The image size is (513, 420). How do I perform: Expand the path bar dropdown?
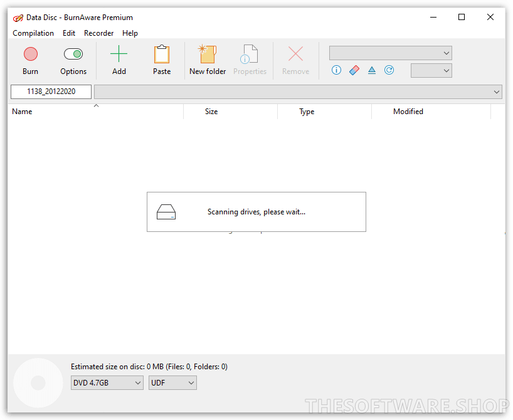pos(497,92)
